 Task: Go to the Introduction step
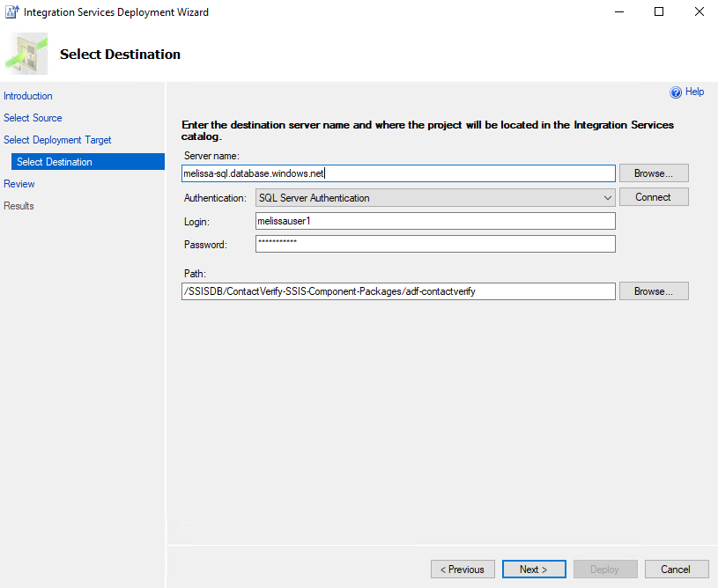tap(28, 96)
